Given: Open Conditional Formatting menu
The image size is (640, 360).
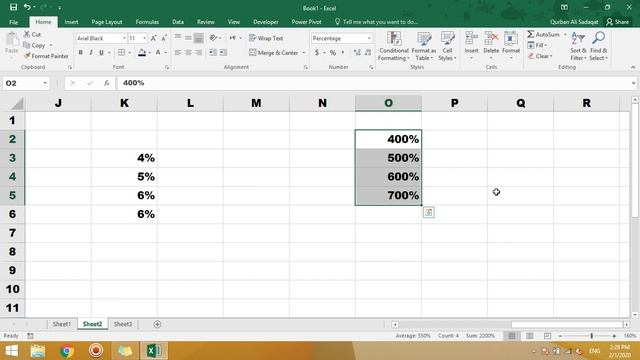Looking at the screenshot, I should [394, 46].
